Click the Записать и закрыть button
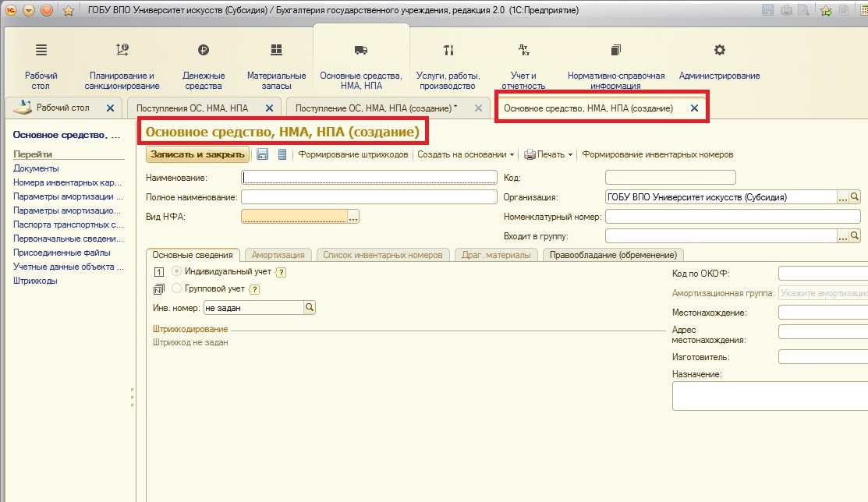 click(x=197, y=154)
